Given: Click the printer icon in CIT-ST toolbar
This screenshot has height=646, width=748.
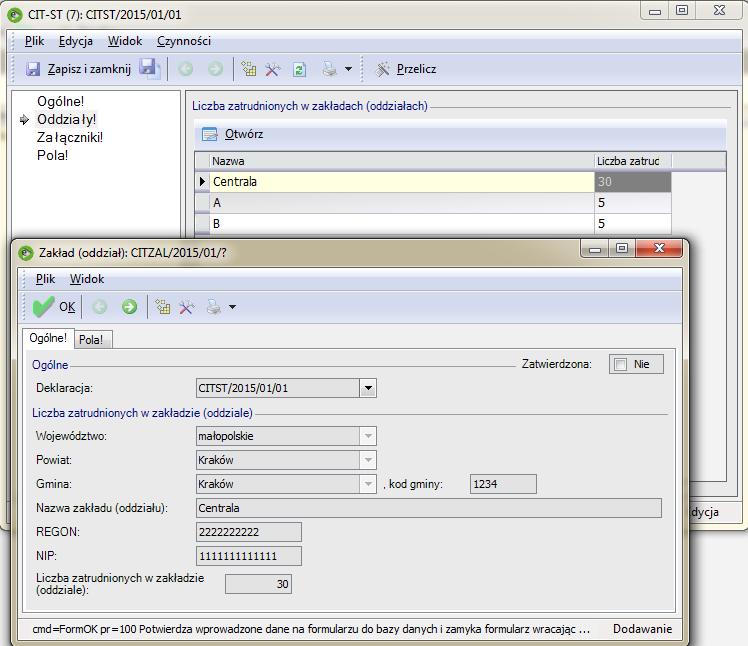Looking at the screenshot, I should (330, 69).
